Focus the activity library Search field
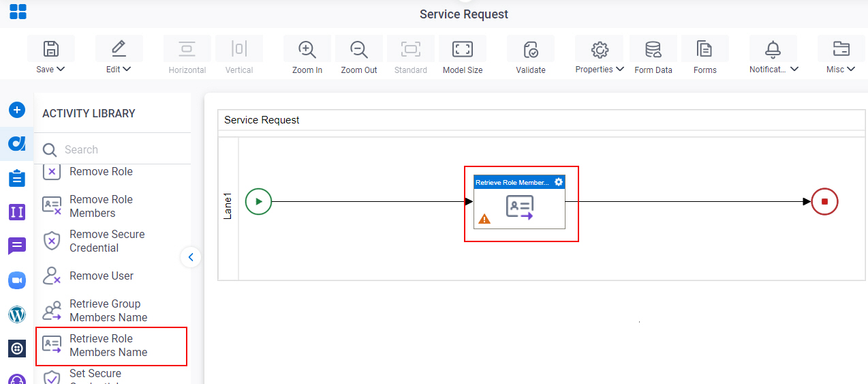 click(112, 149)
